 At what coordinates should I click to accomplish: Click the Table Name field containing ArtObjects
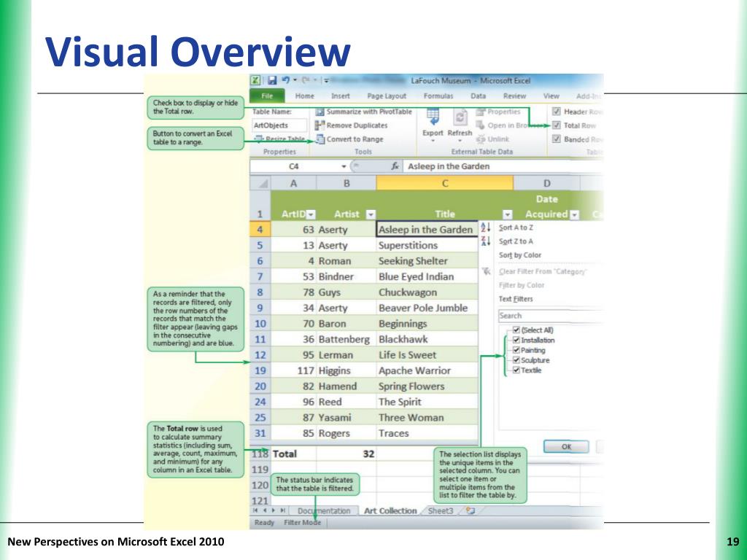(x=279, y=125)
